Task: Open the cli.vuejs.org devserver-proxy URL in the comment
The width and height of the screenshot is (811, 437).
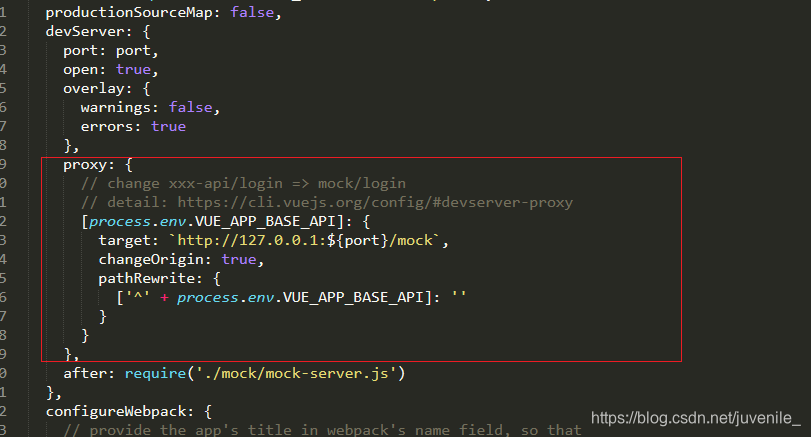Action: click(x=375, y=202)
